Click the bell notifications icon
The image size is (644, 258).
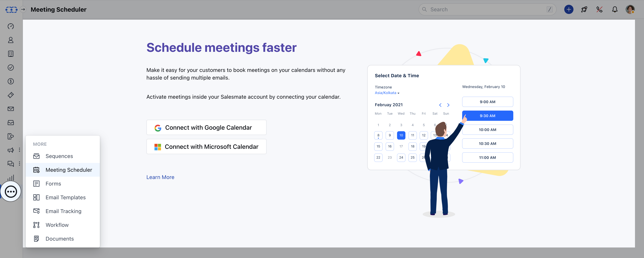tap(614, 10)
